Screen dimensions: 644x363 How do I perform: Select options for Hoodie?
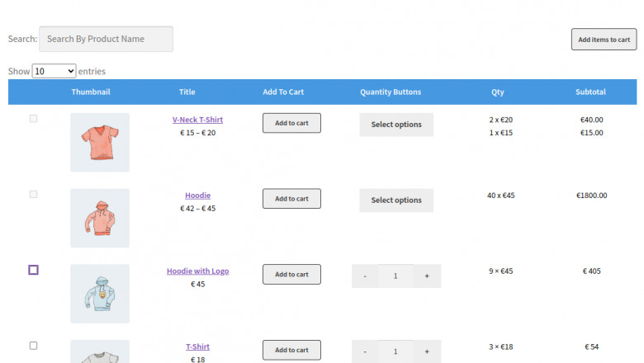tap(396, 200)
